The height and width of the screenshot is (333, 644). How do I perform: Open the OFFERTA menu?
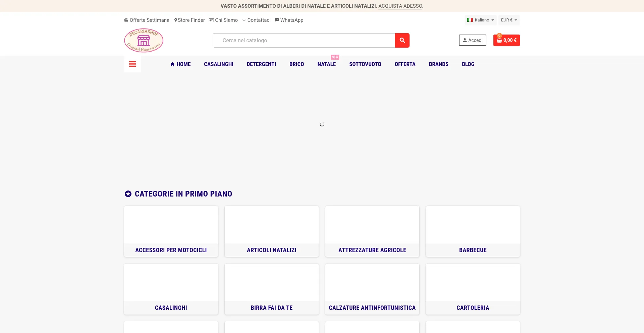pos(405,64)
